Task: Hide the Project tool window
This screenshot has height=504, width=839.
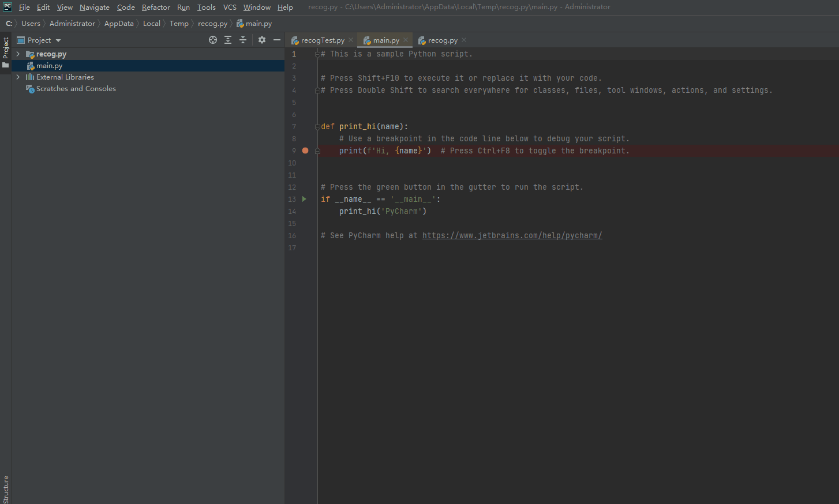Action: 277,40
